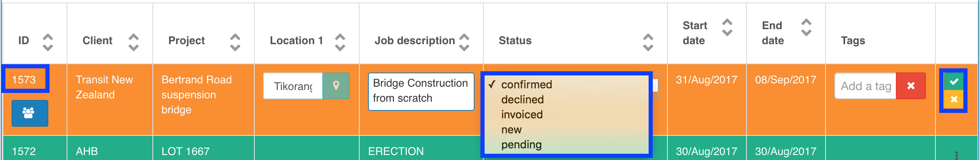Click the blue team members icon button
Screen dimensions: 980x160
pyautogui.click(x=30, y=113)
